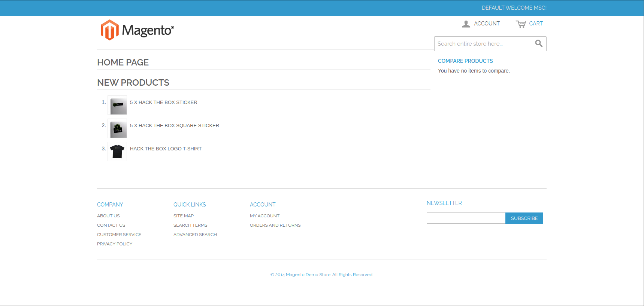Select the Company footer heading
The width and height of the screenshot is (644, 306).
click(x=110, y=205)
